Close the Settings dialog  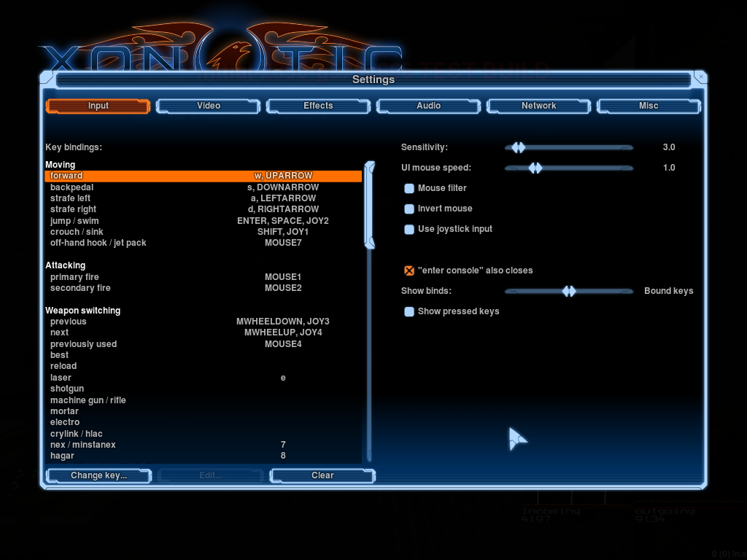coord(700,76)
